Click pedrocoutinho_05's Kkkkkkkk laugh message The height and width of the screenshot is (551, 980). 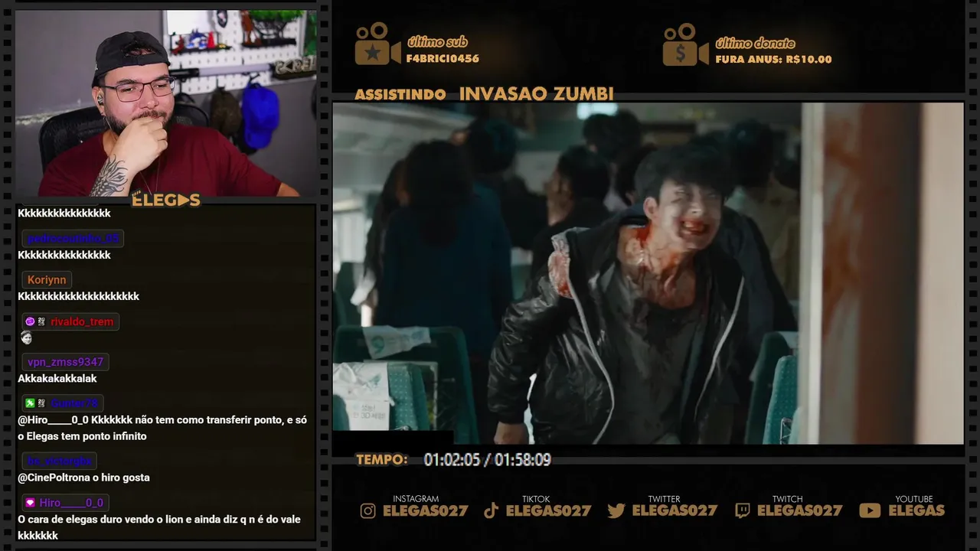(x=64, y=255)
